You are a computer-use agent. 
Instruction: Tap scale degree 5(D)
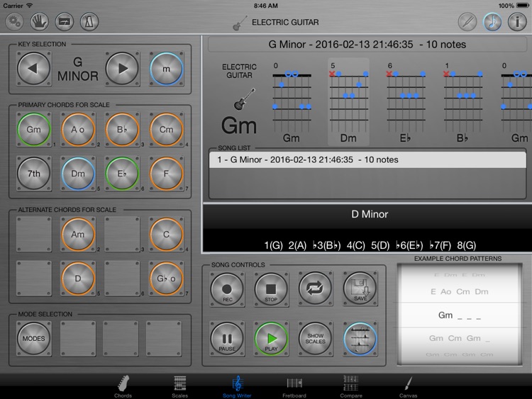click(380, 245)
